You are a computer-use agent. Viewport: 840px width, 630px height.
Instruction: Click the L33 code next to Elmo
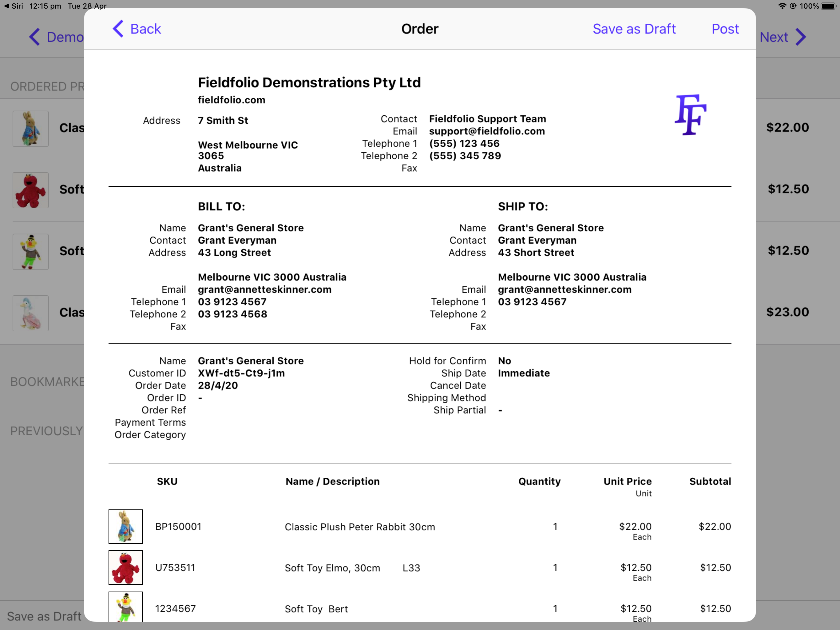point(411,568)
